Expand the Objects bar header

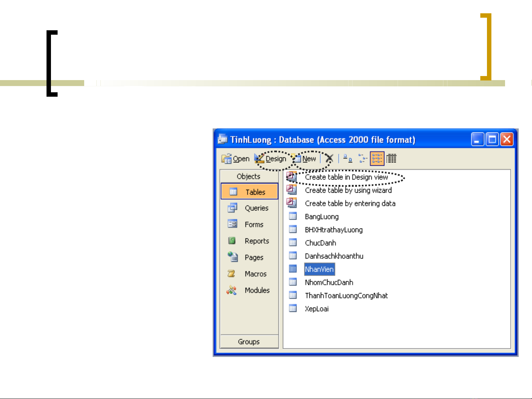249,176
